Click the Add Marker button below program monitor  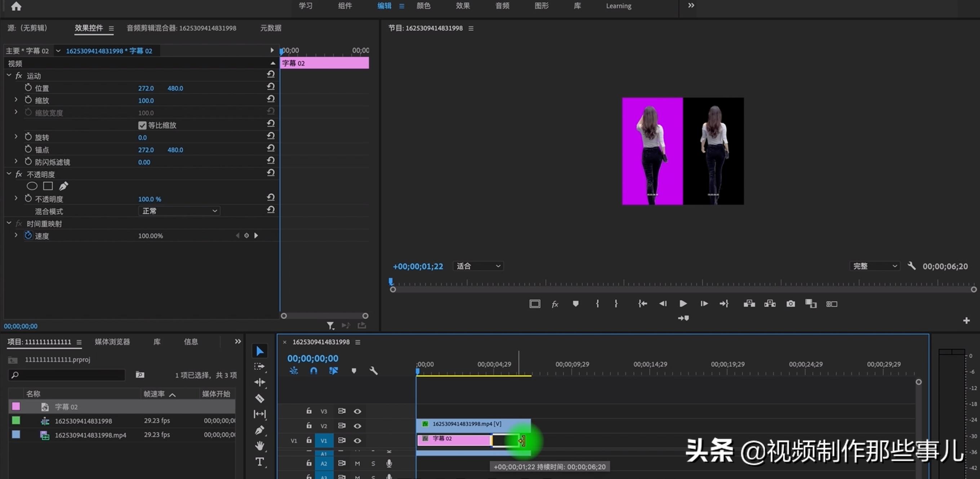coord(576,303)
